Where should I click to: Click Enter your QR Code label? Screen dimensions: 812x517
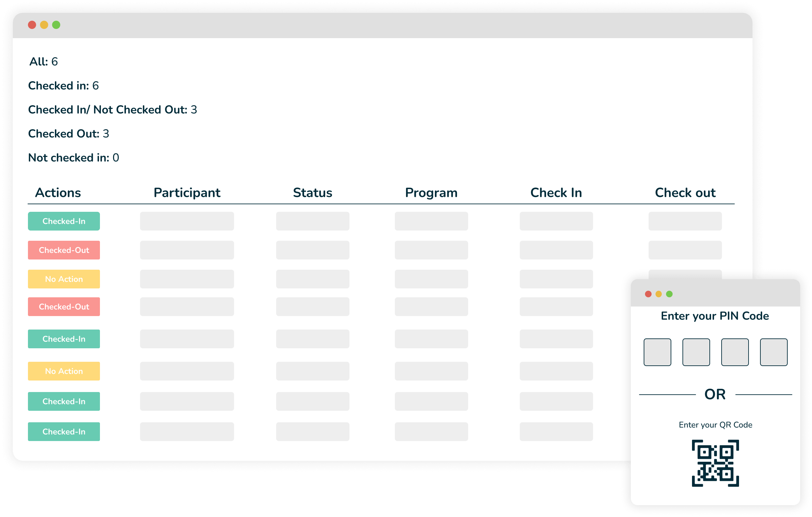click(716, 425)
